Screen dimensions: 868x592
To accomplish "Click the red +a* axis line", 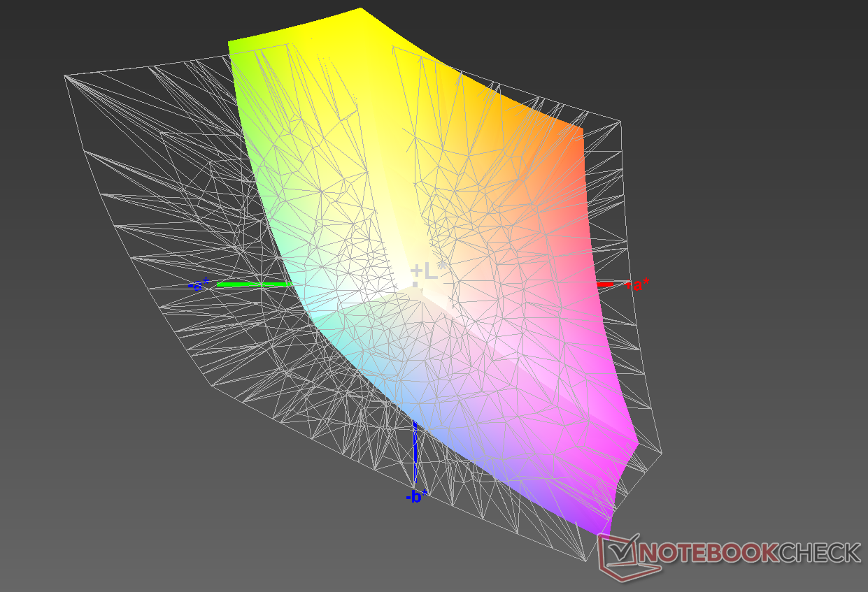I will (x=606, y=284).
